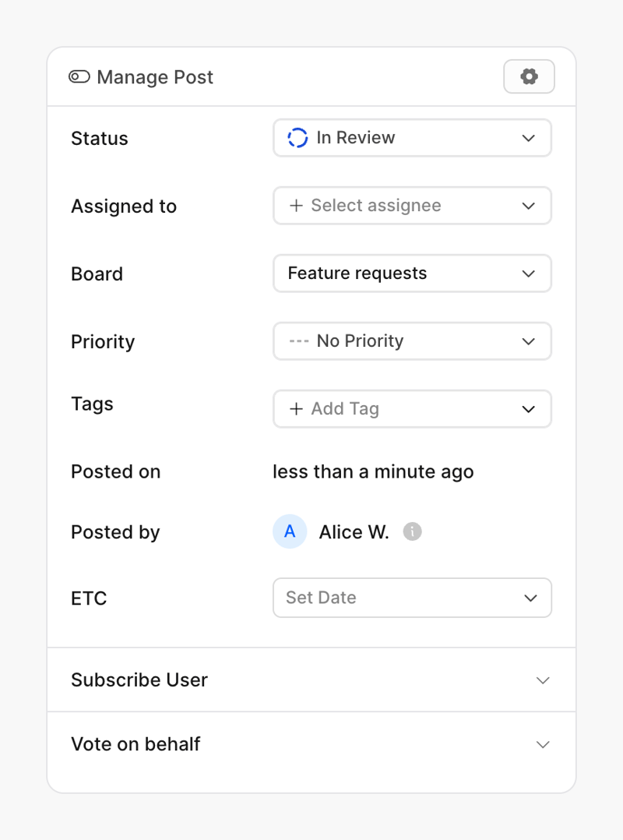Open the Status dropdown showing In Review
This screenshot has width=623, height=840.
coord(412,137)
